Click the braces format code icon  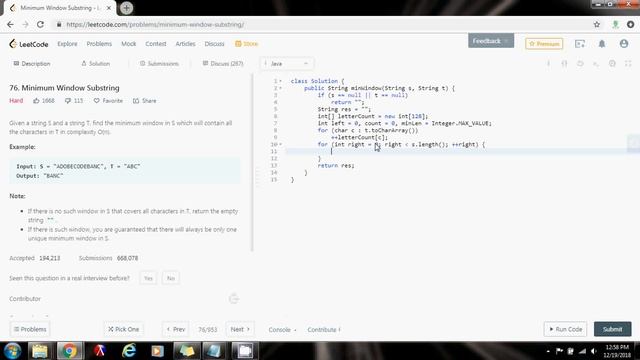tap(564, 64)
